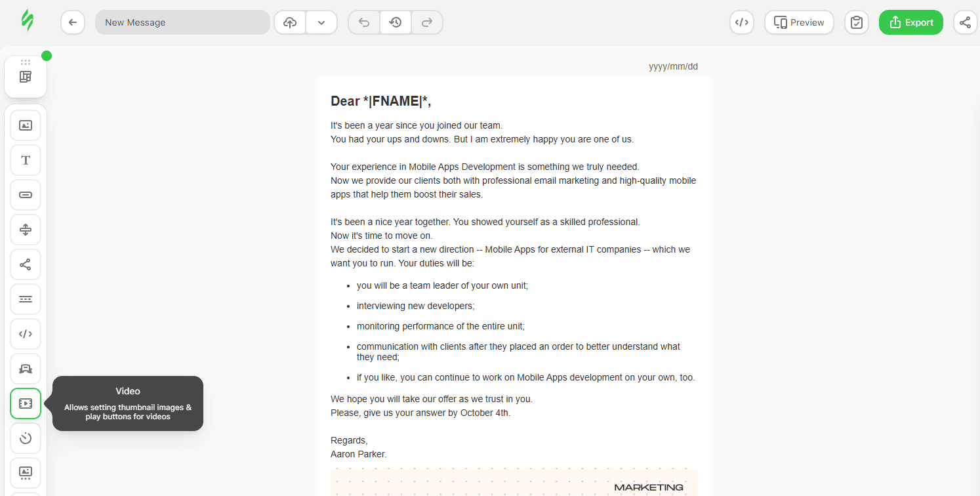Open the email test checklist icon
The width and height of the screenshot is (980, 496).
[x=856, y=22]
